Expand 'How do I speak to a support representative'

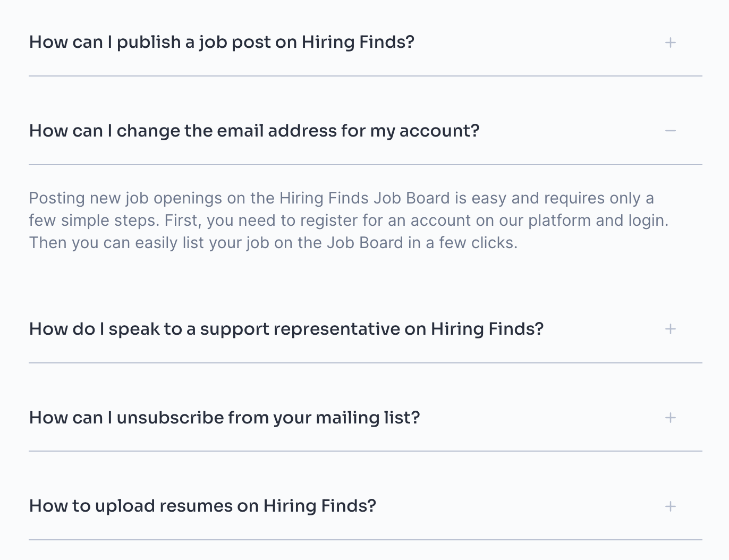(x=286, y=329)
